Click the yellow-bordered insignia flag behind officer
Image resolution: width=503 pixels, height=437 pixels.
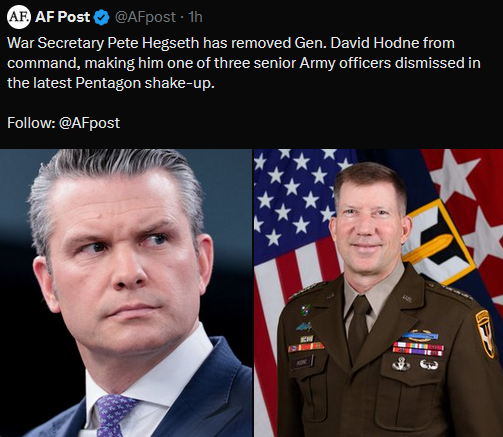coord(437,240)
